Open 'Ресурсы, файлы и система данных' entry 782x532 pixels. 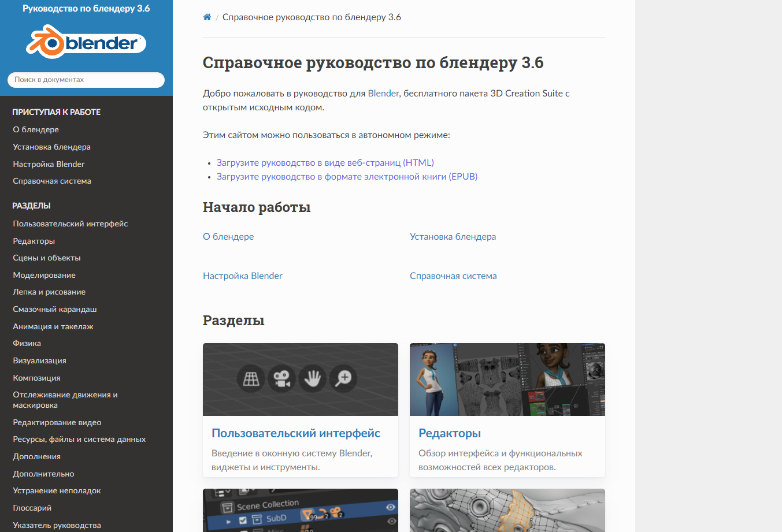click(x=79, y=439)
